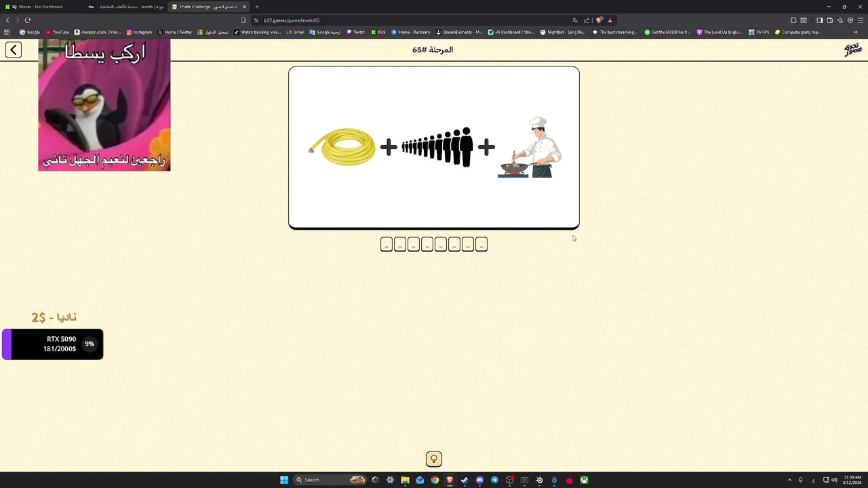Open the Instagram bookmark
This screenshot has width=868, height=488.
pyautogui.click(x=139, y=32)
